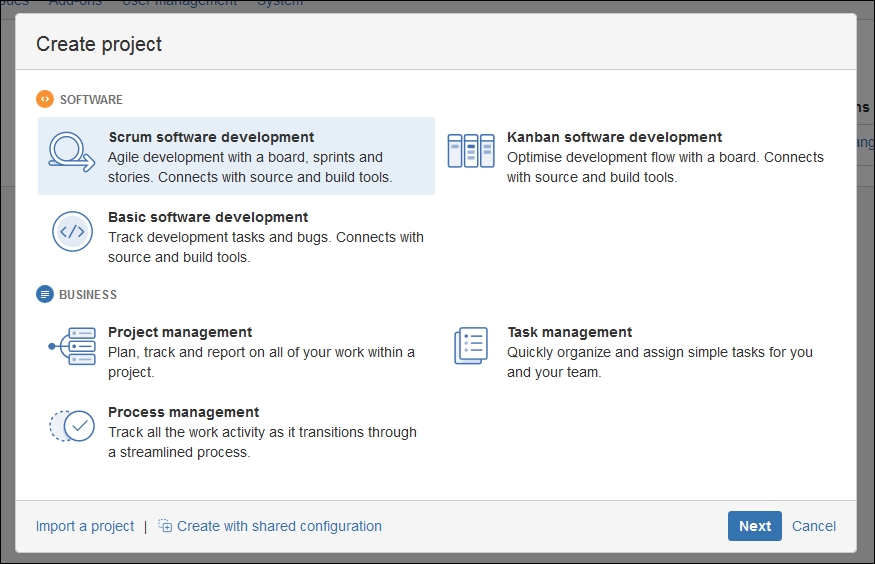Click 'Track all the work activity' description
This screenshot has width=875, height=564.
click(x=262, y=442)
